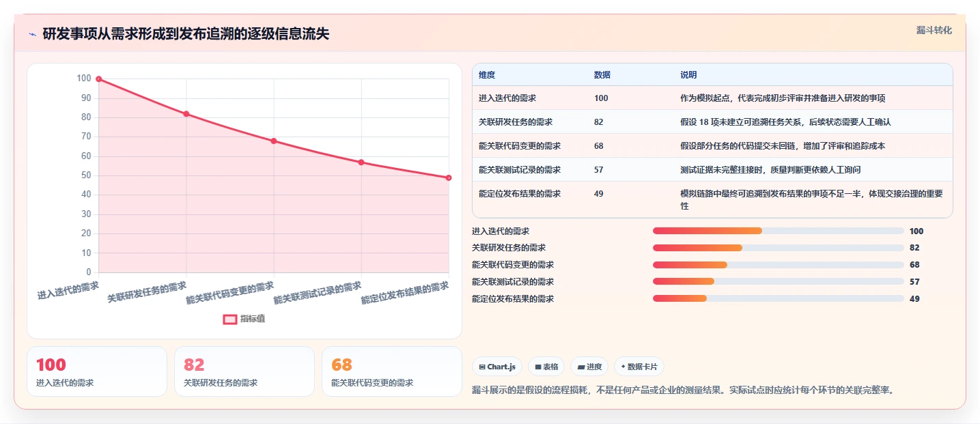The width and height of the screenshot is (980, 424).
Task: Click the description starting 模拟链路中最终
Action: tap(811, 199)
